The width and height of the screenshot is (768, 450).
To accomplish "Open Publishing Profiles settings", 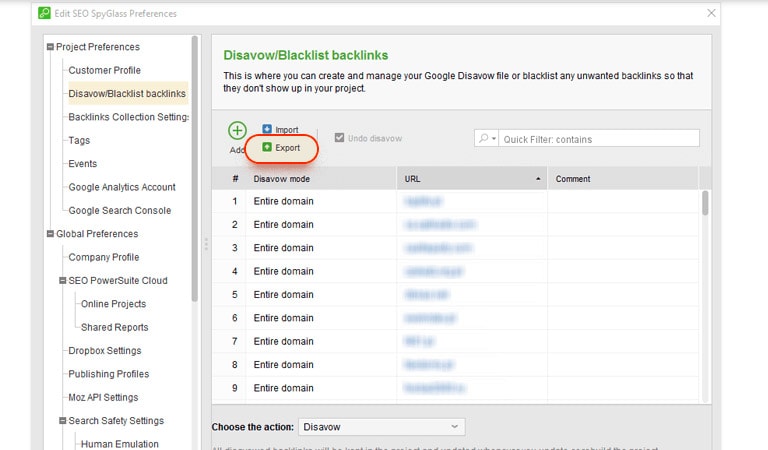I will point(108,374).
